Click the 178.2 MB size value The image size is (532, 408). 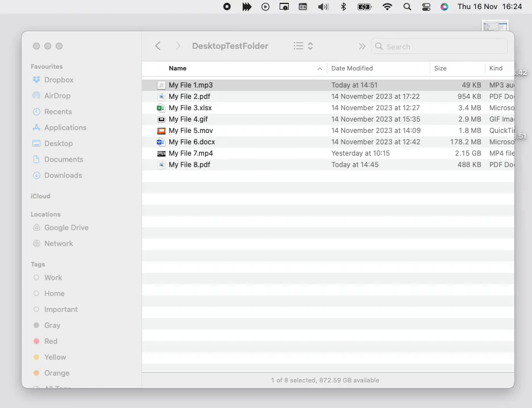pos(465,141)
